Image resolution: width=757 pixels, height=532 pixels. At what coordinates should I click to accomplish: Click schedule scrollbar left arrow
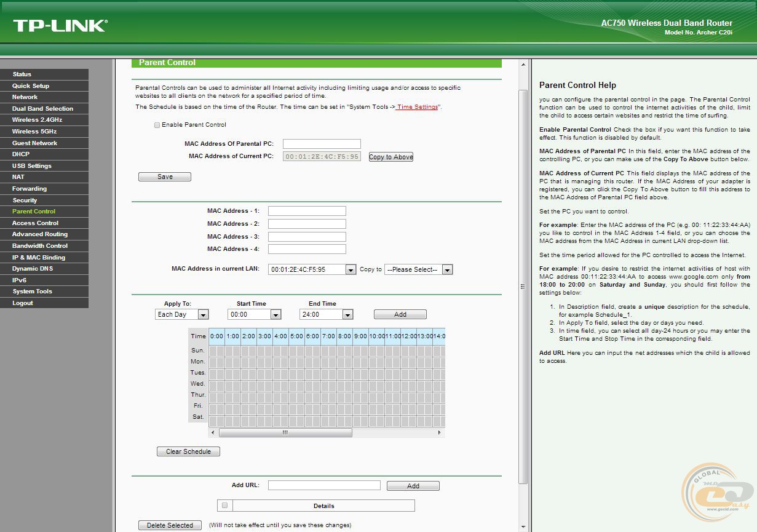click(213, 432)
